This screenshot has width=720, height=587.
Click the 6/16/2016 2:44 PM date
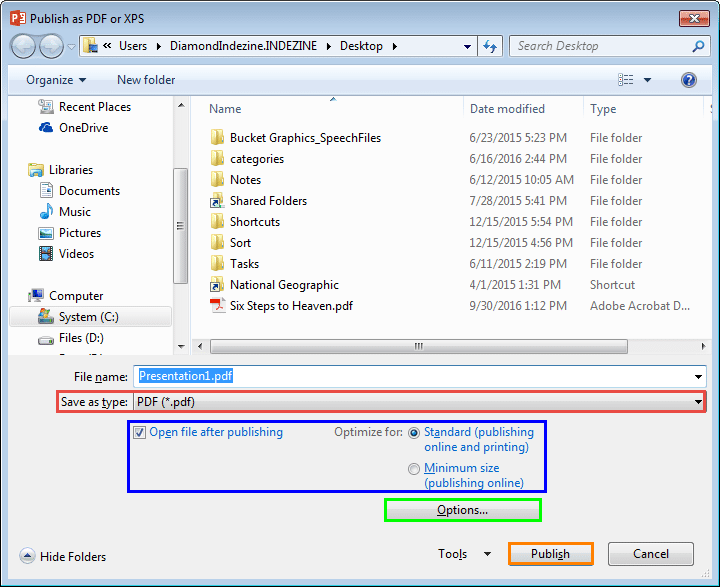[518, 158]
